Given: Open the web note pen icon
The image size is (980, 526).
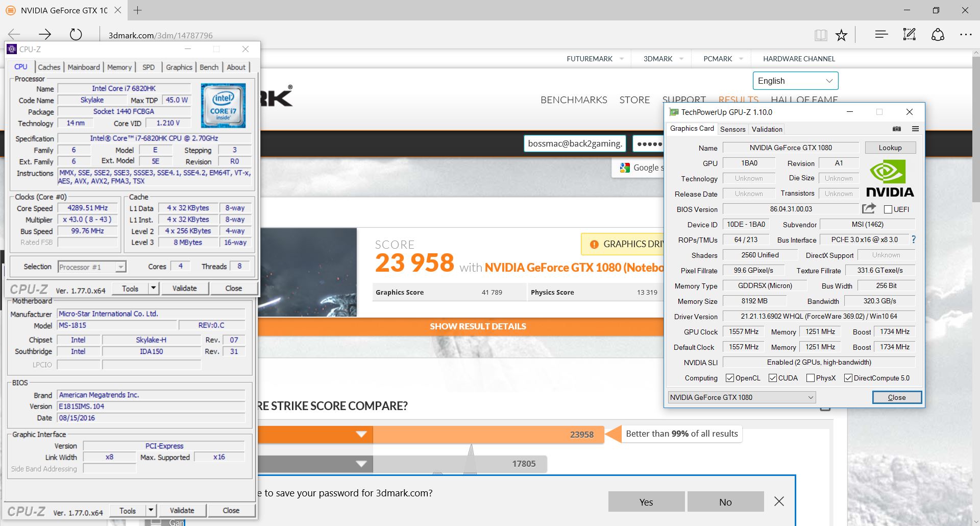Looking at the screenshot, I should coord(910,34).
